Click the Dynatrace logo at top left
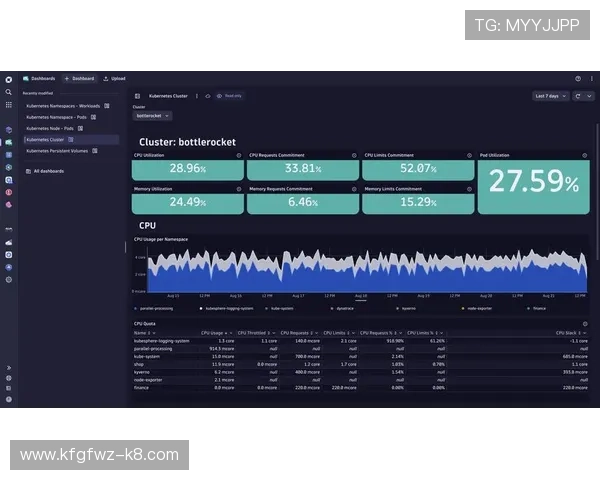Viewport: 600px width, 480px height. [8, 78]
